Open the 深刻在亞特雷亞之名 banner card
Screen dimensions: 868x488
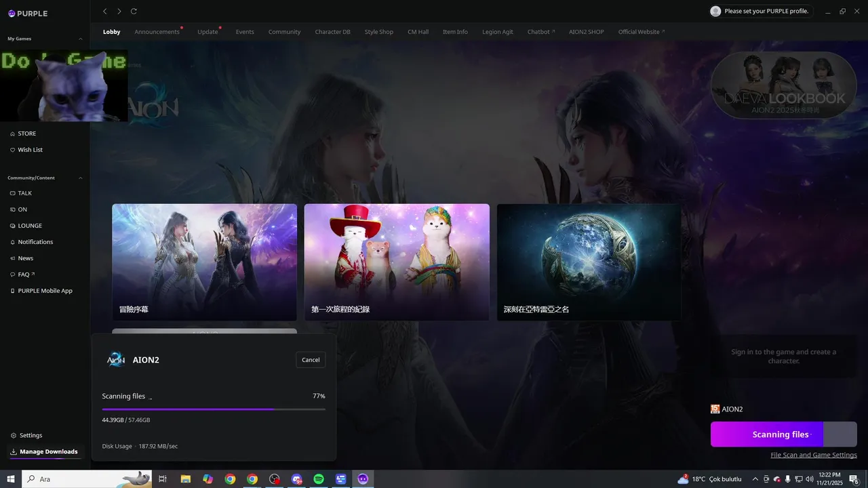pyautogui.click(x=589, y=262)
